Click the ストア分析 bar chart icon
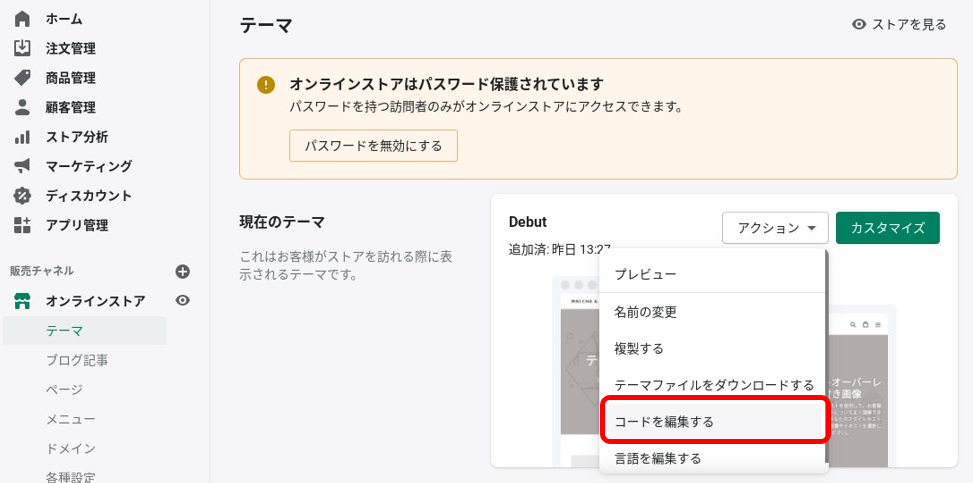This screenshot has height=483, width=973. tap(22, 137)
